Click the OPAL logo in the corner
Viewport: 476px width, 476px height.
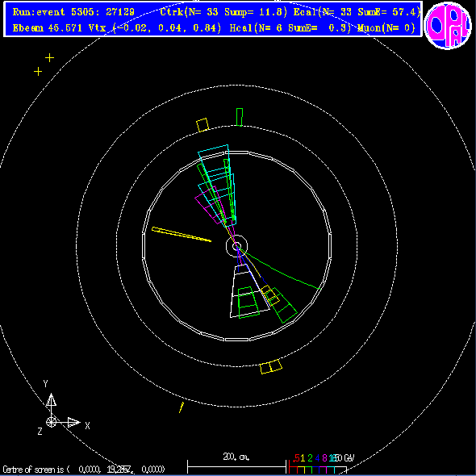click(448, 25)
